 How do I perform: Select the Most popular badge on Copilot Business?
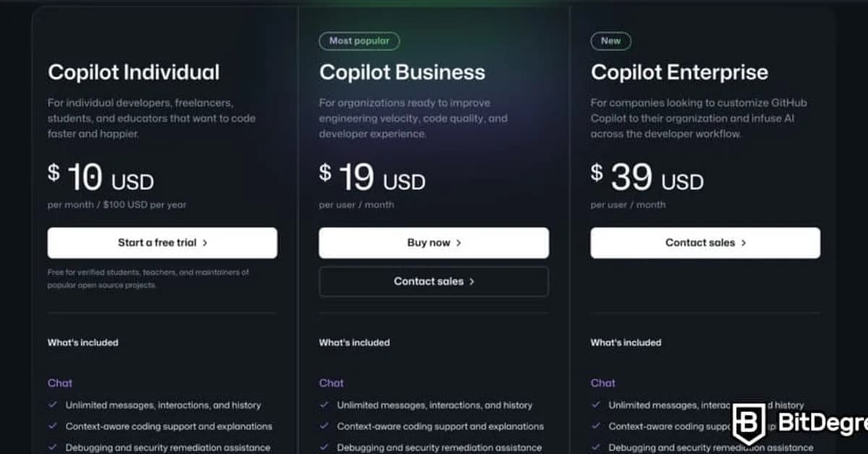tap(359, 41)
